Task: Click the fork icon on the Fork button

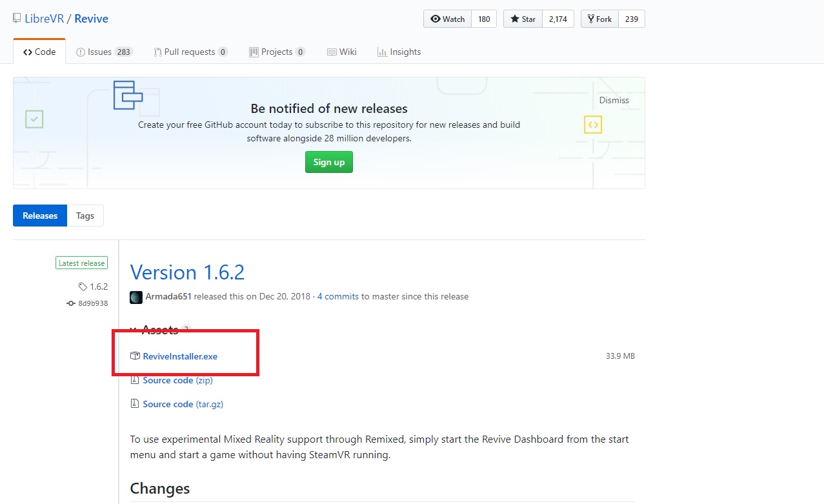Action: point(590,19)
